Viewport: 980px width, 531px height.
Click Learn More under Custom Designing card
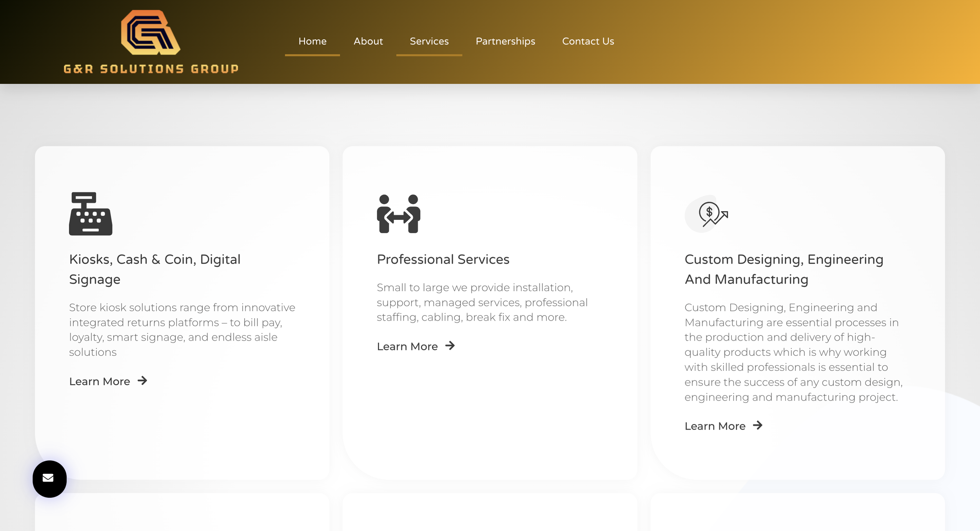715,426
